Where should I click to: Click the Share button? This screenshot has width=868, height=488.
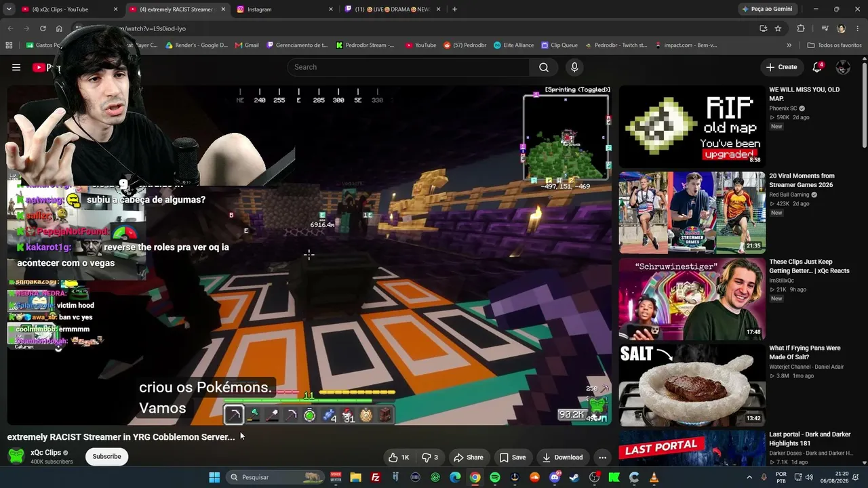pos(468,457)
